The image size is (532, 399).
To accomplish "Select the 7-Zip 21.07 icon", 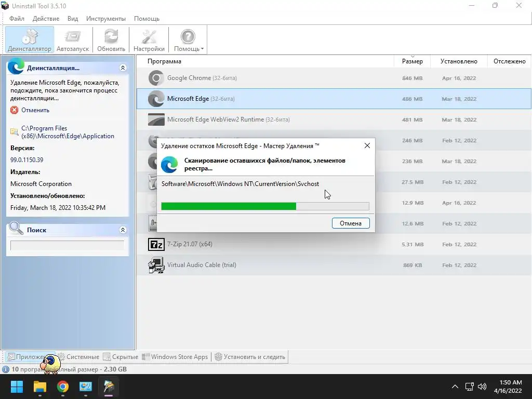I will click(156, 244).
